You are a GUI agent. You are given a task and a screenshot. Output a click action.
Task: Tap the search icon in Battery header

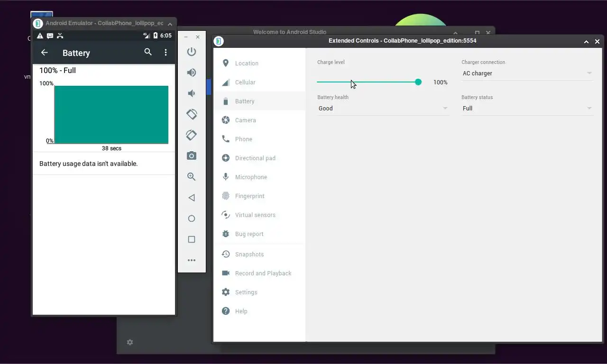148,52
